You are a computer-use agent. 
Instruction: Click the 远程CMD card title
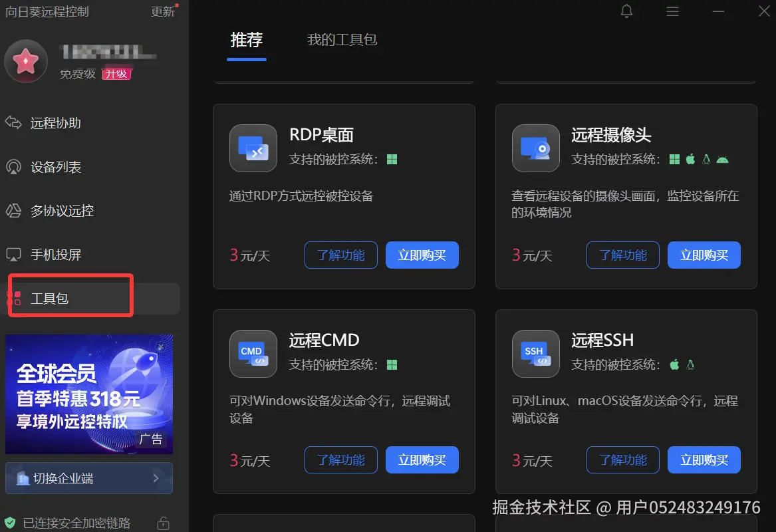pyautogui.click(x=324, y=340)
